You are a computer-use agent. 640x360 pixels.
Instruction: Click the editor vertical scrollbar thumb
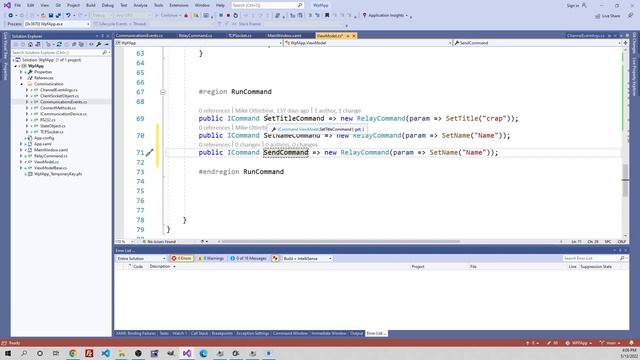click(625, 180)
